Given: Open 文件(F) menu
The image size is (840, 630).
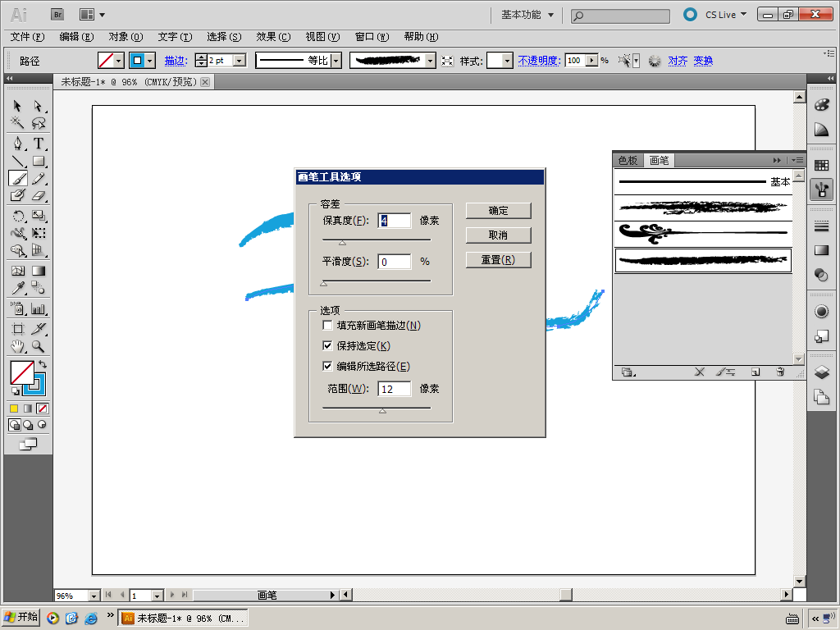Looking at the screenshot, I should [27, 36].
